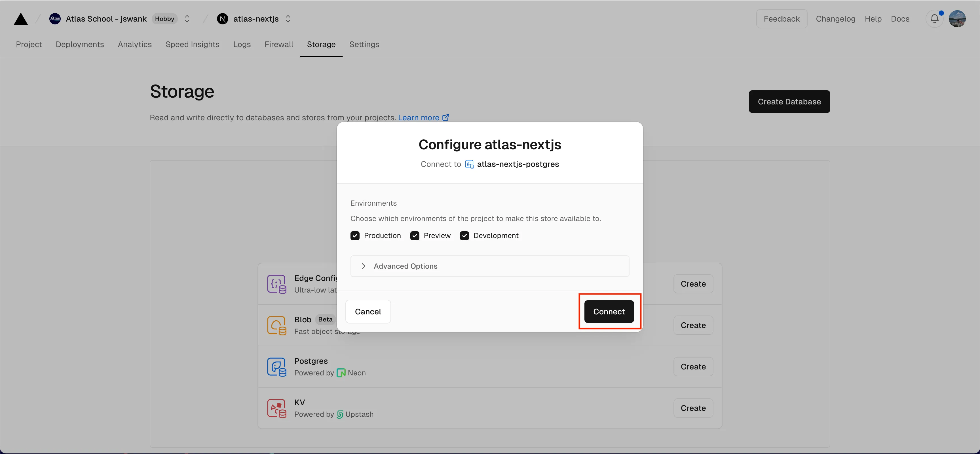The image size is (980, 454).
Task: Click the Blob storage icon
Action: coord(276,325)
